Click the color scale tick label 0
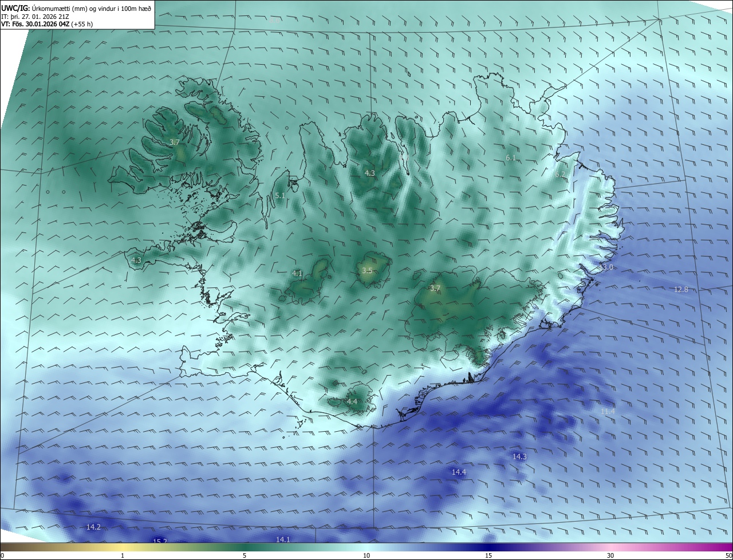The height and width of the screenshot is (560, 733). click(2, 555)
